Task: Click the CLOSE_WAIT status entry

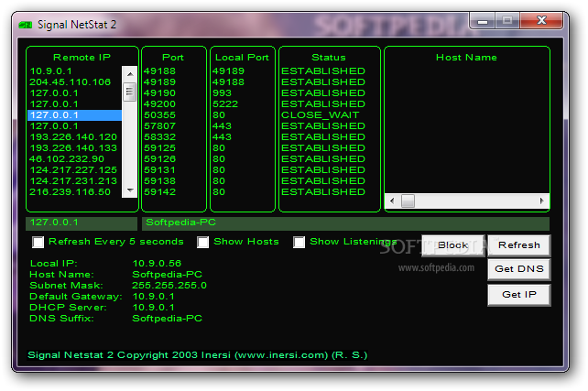Action: click(321, 115)
